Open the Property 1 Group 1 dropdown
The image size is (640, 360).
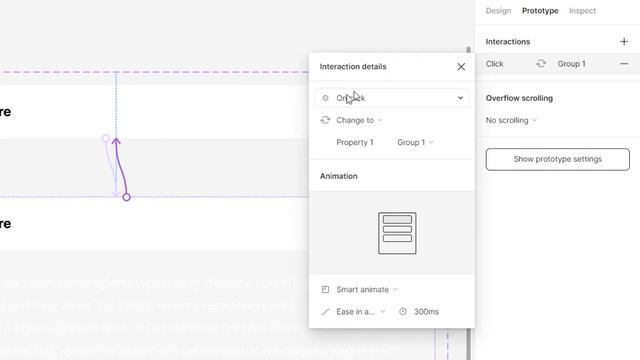coord(415,142)
